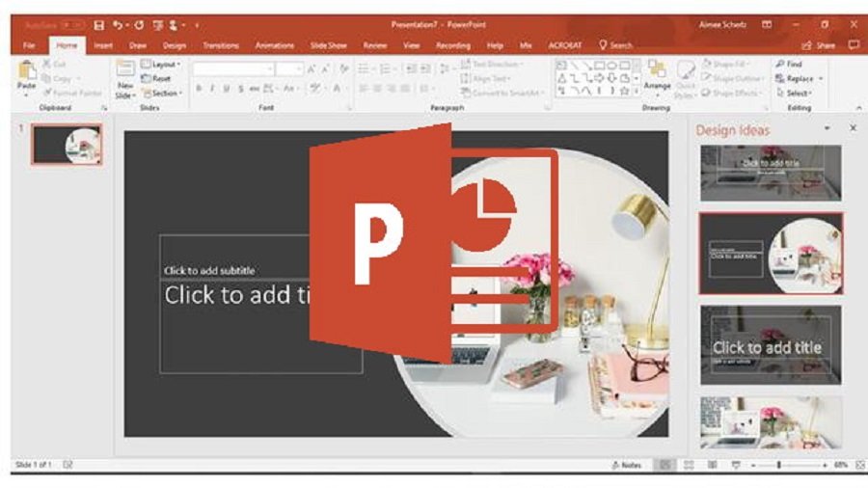Click the Clear All Formatting icon

tap(344, 69)
